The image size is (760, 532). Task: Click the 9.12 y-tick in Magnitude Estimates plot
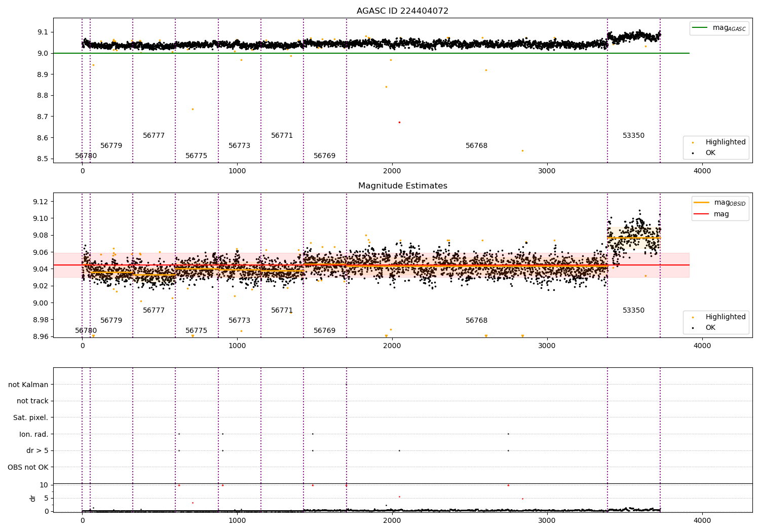pos(41,202)
